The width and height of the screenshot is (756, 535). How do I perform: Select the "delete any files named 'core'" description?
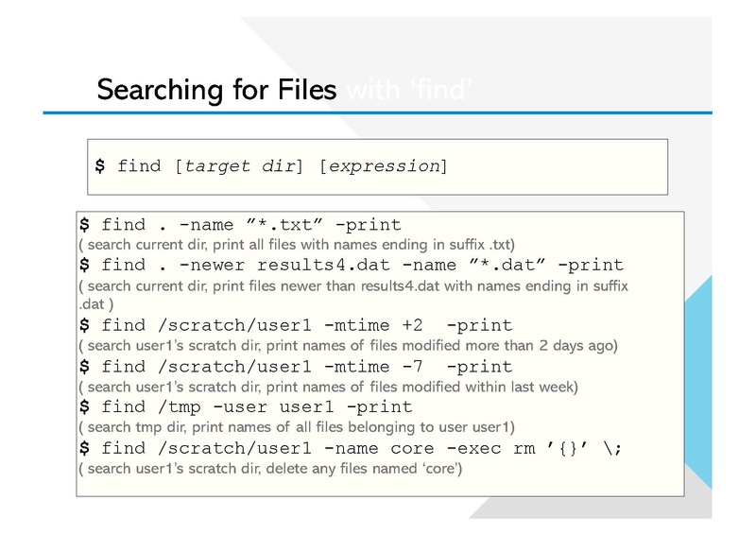[x=270, y=469]
